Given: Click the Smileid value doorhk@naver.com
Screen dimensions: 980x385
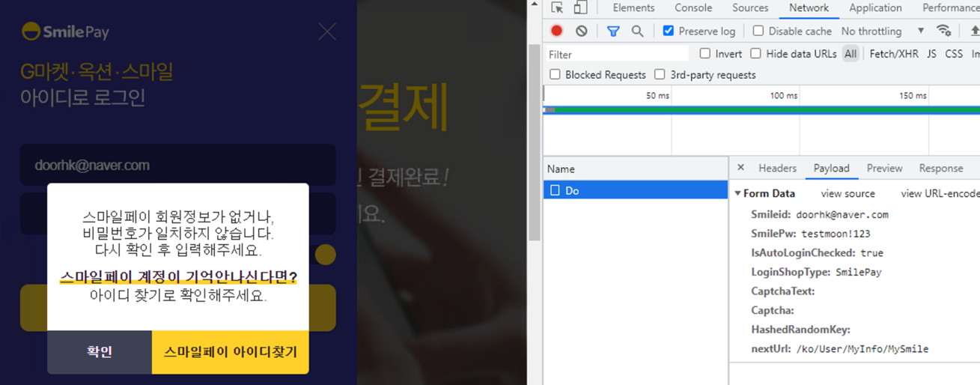Looking at the screenshot, I should tap(841, 214).
